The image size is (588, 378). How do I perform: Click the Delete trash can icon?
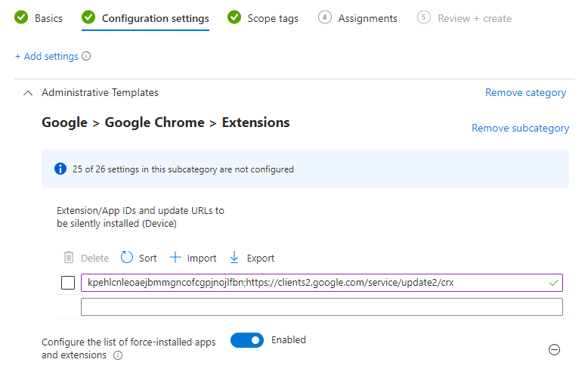pos(69,258)
